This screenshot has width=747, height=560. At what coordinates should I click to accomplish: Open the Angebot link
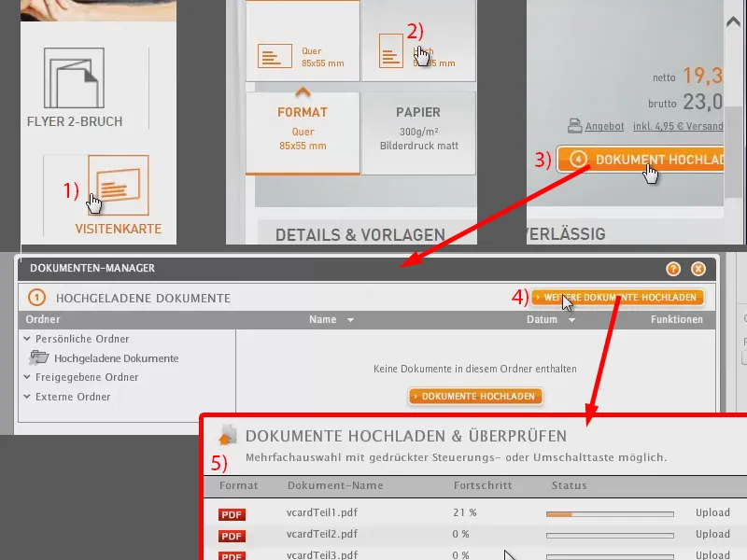pos(604,126)
